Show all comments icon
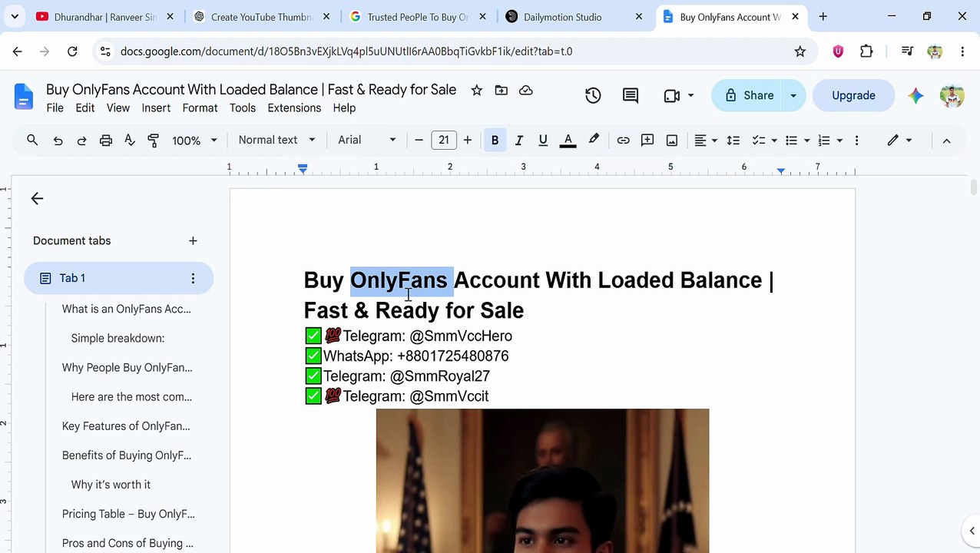The height and width of the screenshot is (553, 980). tap(631, 95)
